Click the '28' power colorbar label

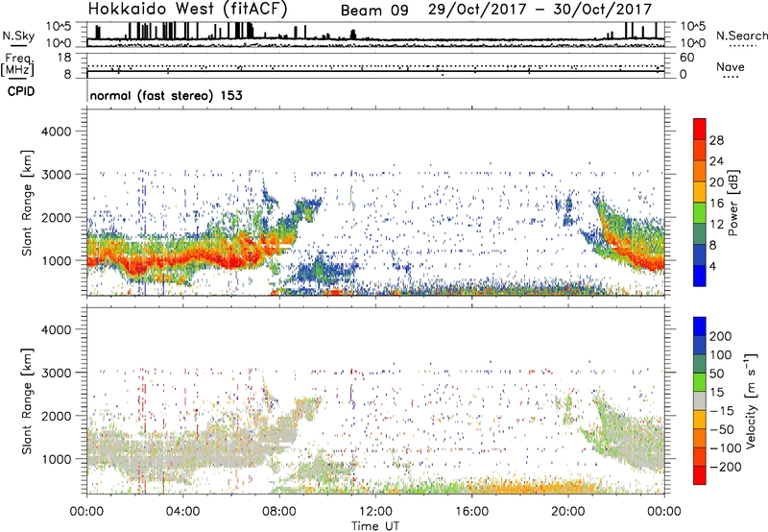(x=716, y=140)
